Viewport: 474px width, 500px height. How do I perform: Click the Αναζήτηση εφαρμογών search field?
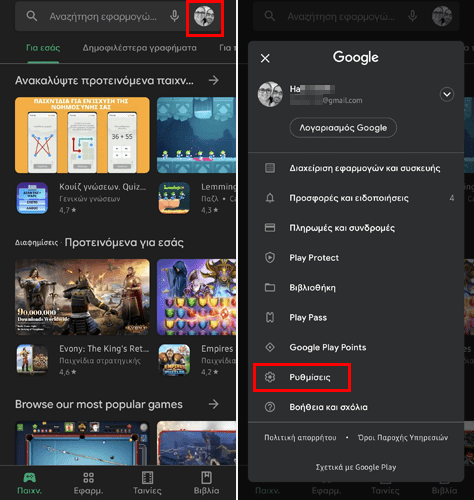(x=103, y=16)
